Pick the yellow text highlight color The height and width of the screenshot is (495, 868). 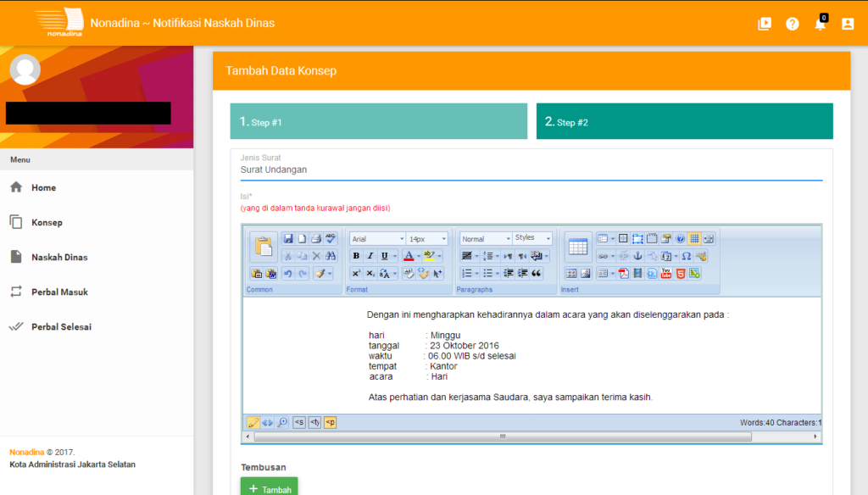coord(429,256)
